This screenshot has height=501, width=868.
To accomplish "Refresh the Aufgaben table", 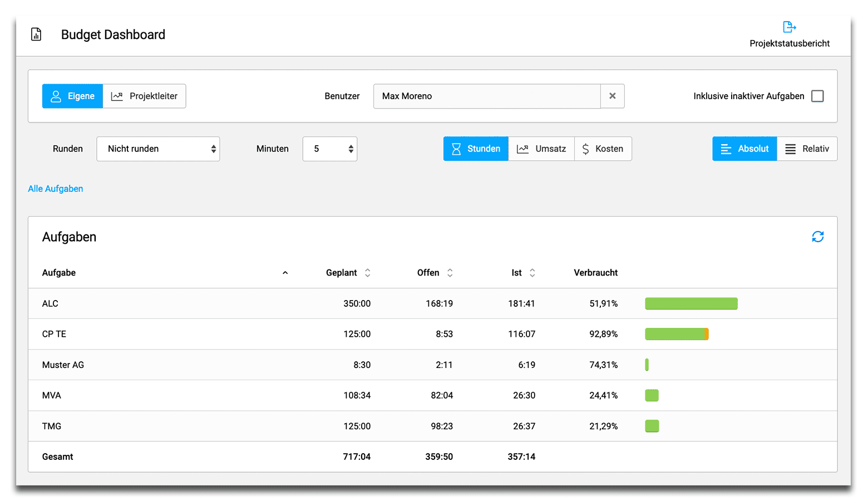I will click(817, 237).
